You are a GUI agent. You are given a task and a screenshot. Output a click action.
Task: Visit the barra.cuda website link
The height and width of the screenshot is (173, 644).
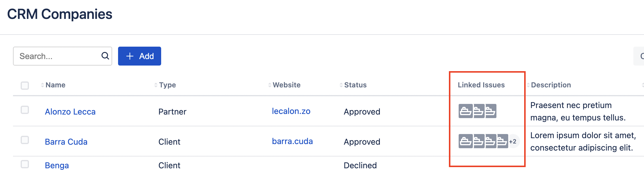pos(292,141)
